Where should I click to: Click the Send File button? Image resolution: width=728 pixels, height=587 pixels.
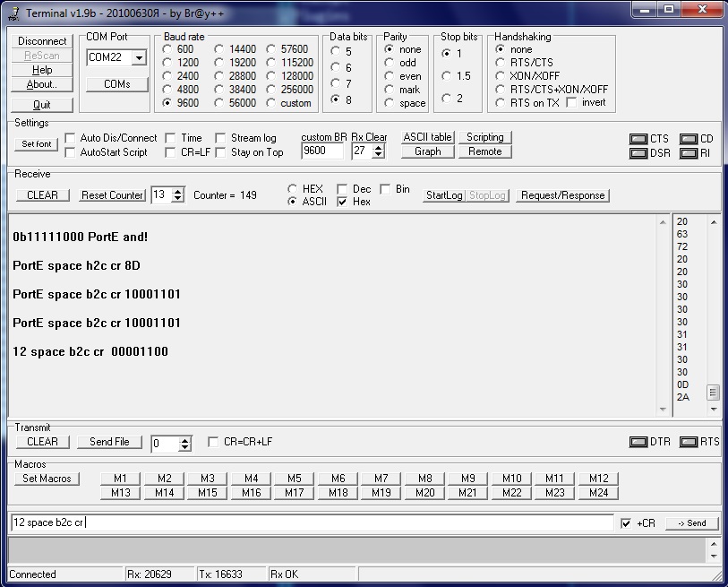pos(109,442)
